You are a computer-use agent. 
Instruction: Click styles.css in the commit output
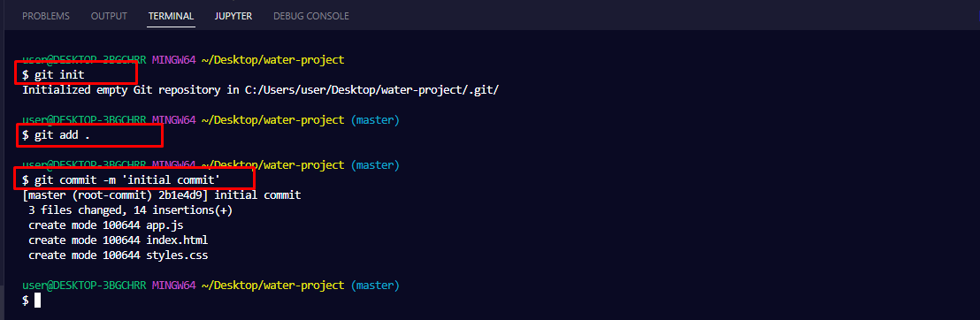(x=177, y=255)
